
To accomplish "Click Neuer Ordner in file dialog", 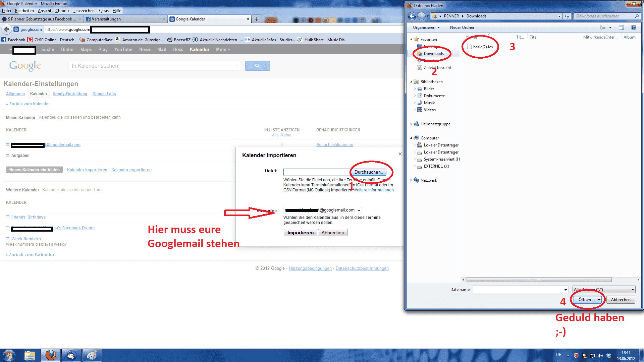I will pos(462,27).
